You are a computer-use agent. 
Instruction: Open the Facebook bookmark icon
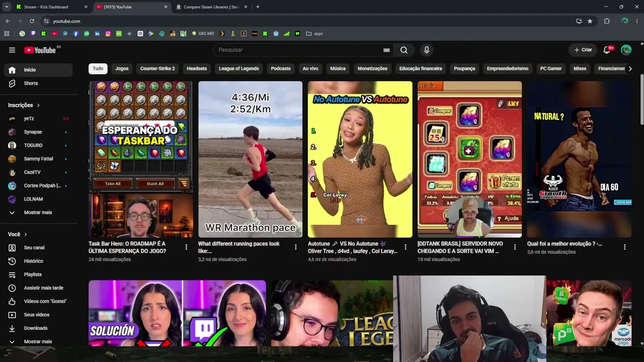(x=76, y=34)
